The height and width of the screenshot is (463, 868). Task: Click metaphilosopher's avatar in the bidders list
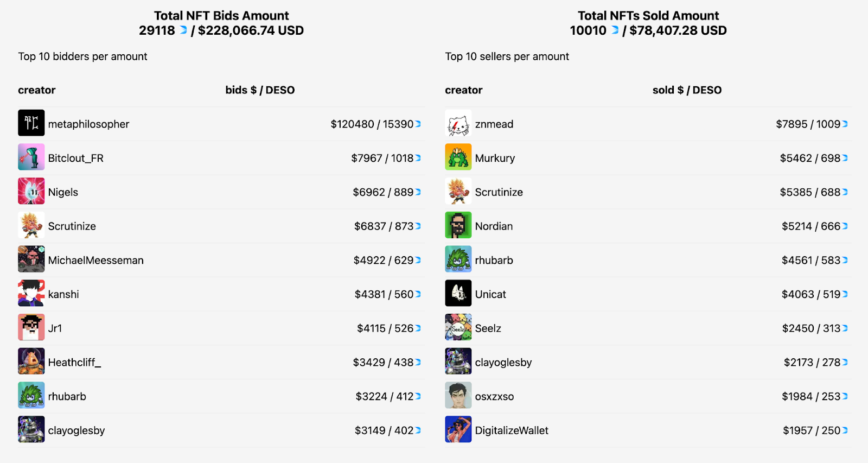coord(31,123)
